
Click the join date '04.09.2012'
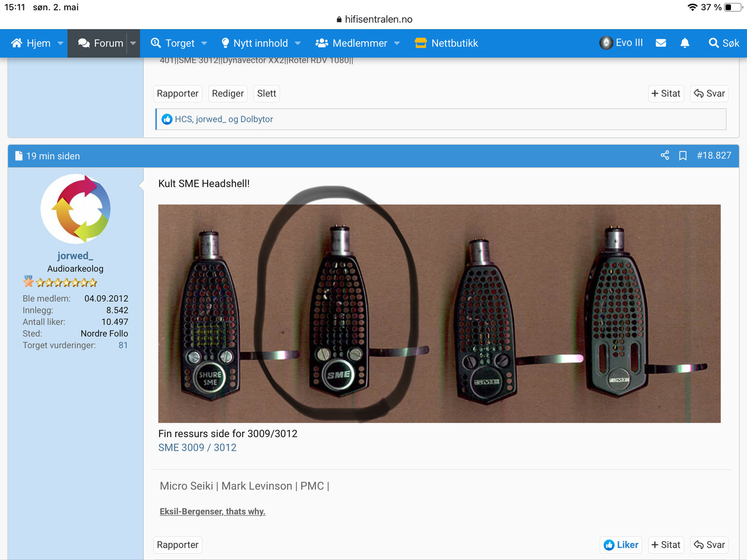click(x=106, y=299)
